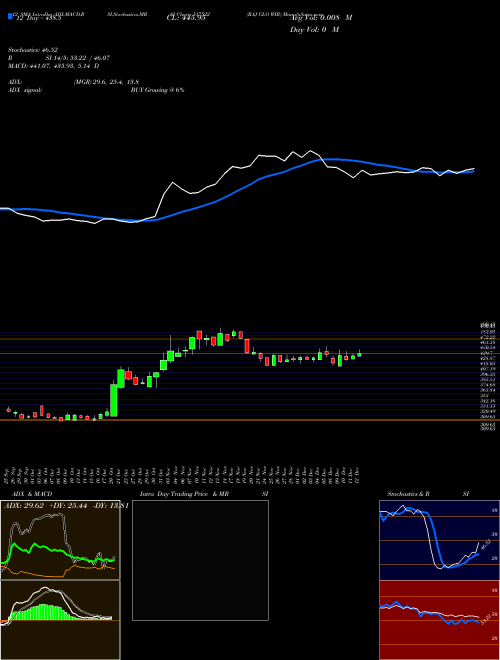
Task: Click the 'ADX: 29.62 +DY: 25.44' header
Action: 45,505
